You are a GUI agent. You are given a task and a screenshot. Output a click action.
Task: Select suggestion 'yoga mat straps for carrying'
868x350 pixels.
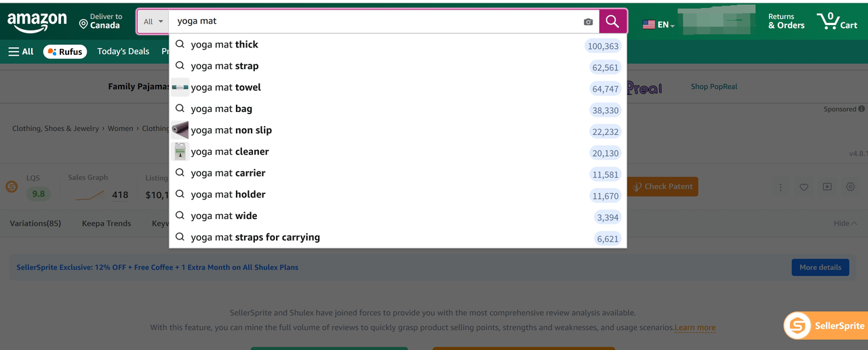click(x=397, y=237)
